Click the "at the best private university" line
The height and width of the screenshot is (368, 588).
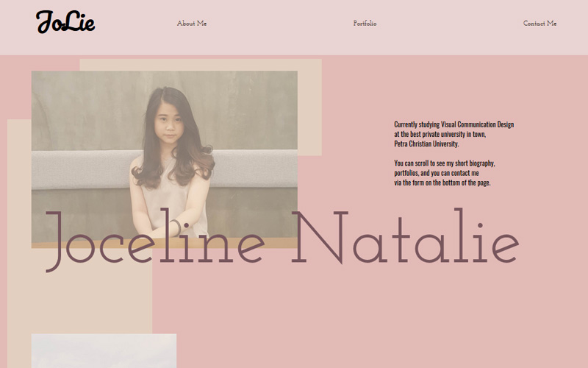tap(440, 135)
